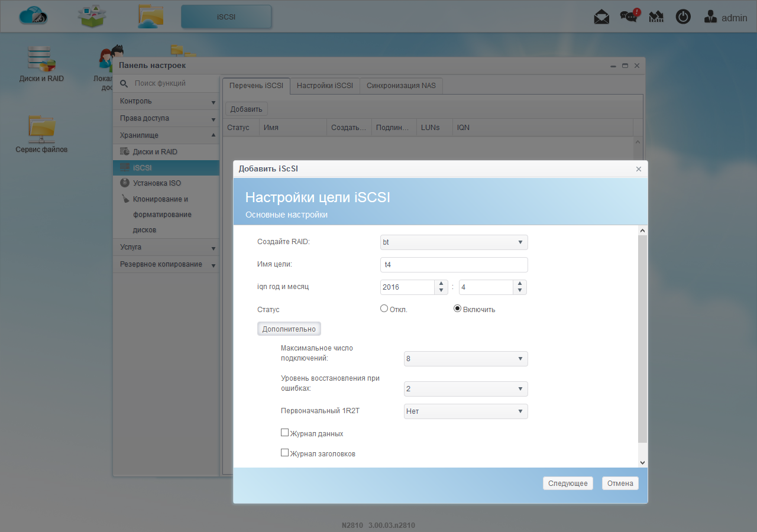Click the Добавить button in iSCSI list
Screen dimensions: 757x532
click(x=247, y=109)
